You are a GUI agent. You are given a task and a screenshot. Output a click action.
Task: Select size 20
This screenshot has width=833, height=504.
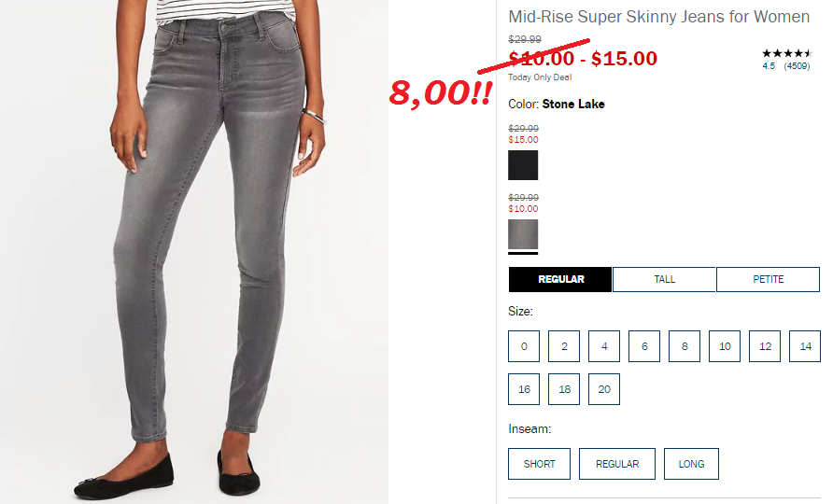pos(604,389)
